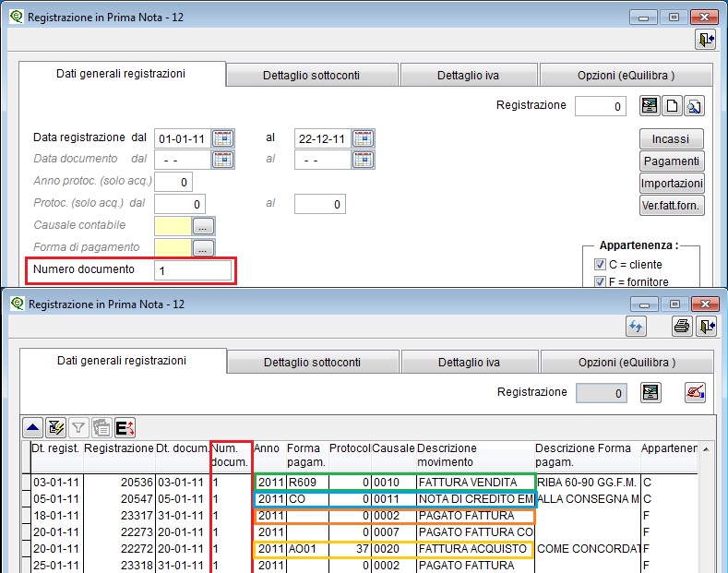Click the Incassi button

pyautogui.click(x=671, y=138)
